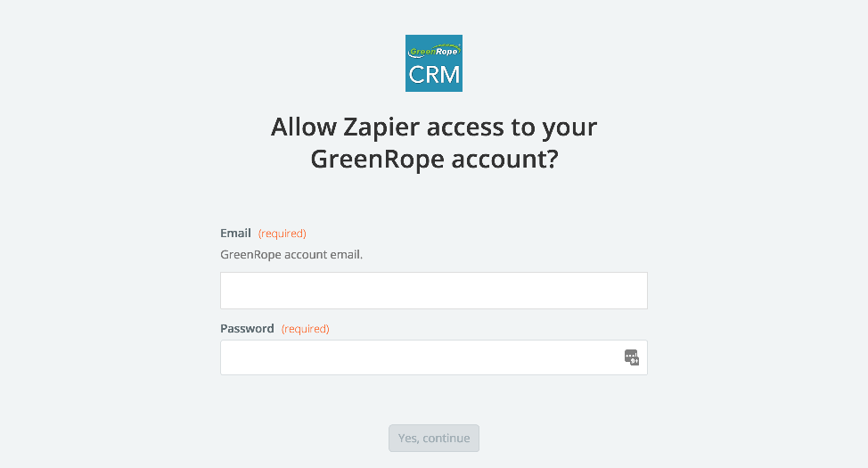Open the password manager icon in Password field

point(632,357)
